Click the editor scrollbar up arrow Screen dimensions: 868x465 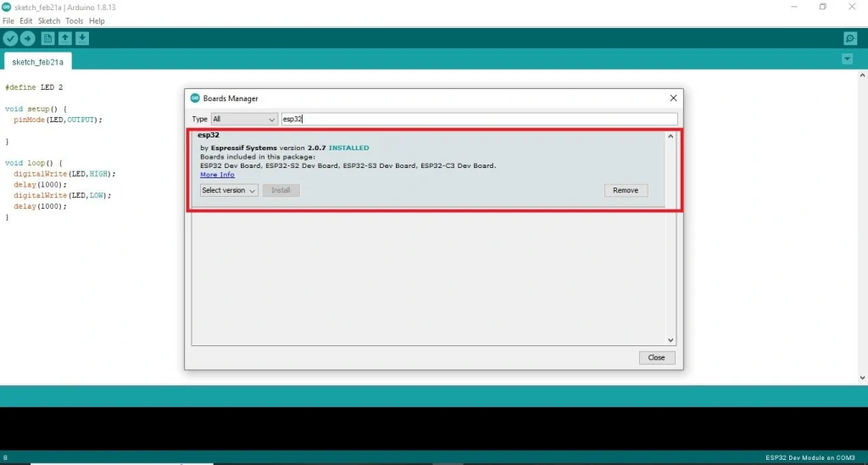point(862,76)
